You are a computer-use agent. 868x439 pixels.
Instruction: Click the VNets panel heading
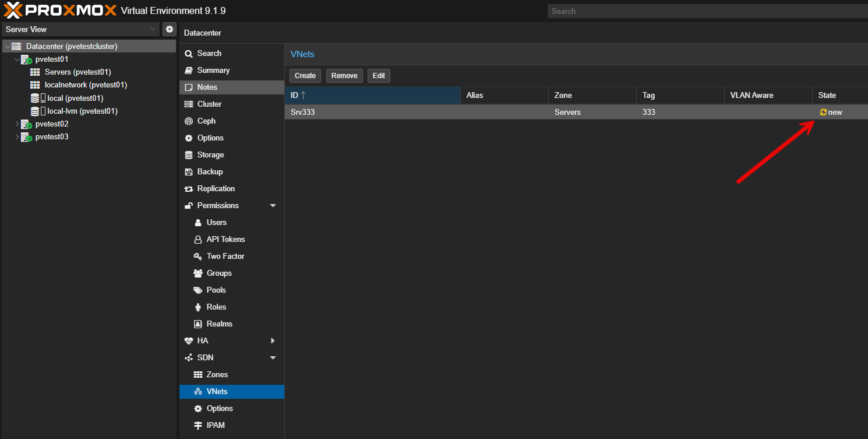coord(302,54)
